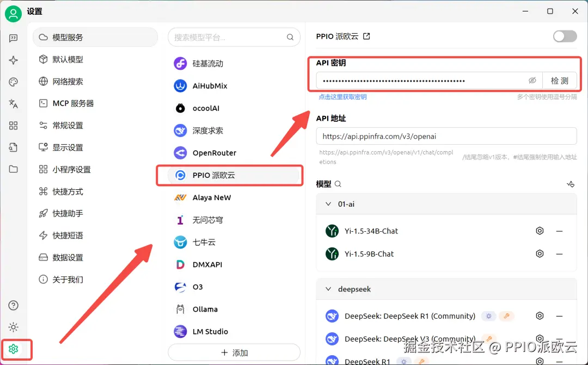Open 显示设置 settings section
The width and height of the screenshot is (588, 365).
point(95,147)
